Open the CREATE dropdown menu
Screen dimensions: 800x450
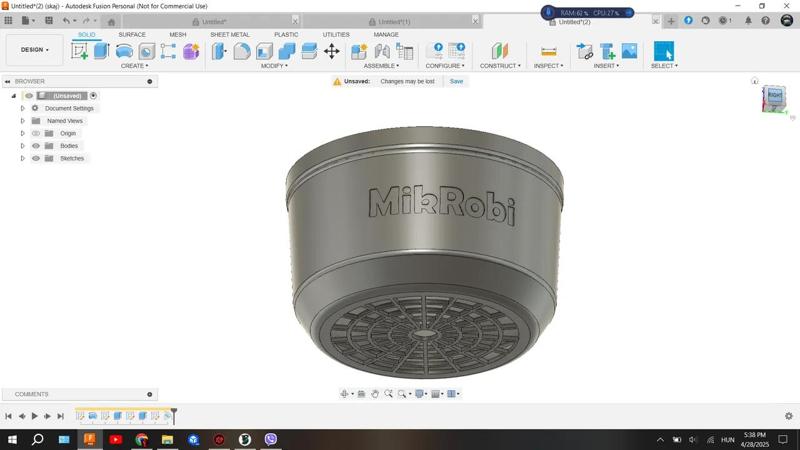point(135,66)
